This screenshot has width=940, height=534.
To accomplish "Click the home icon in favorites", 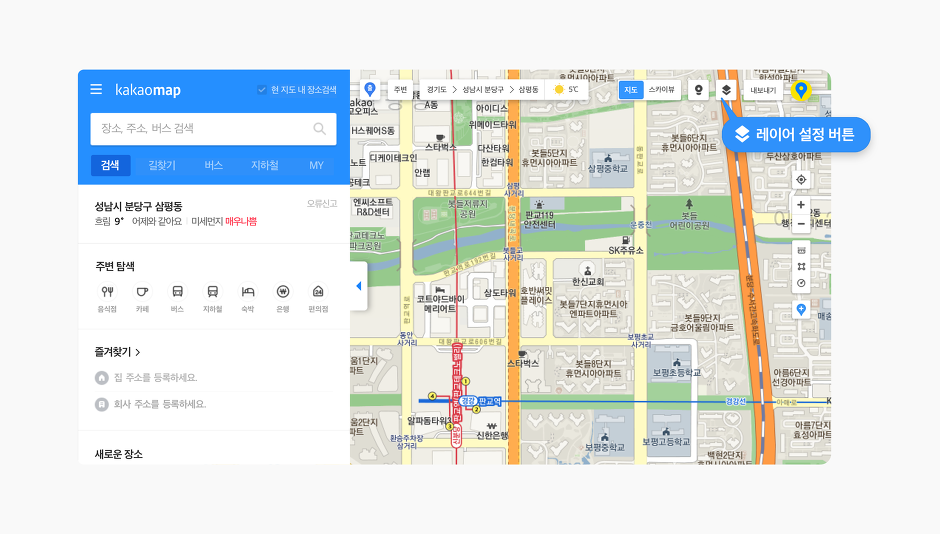I will pos(101,378).
